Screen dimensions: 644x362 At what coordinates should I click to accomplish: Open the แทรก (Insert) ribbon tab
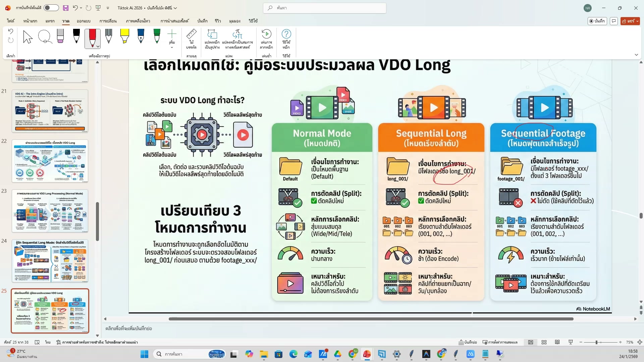click(50, 21)
